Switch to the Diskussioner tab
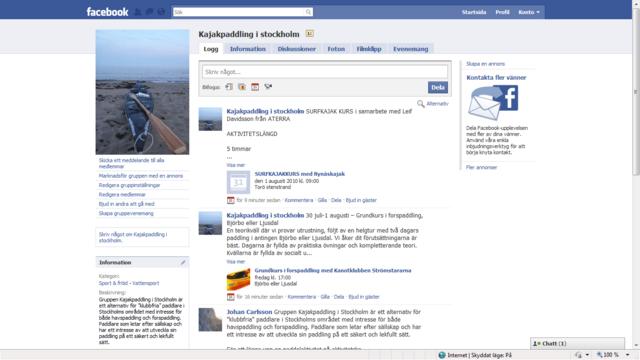Screen dimensions: 640x360 click(297, 49)
